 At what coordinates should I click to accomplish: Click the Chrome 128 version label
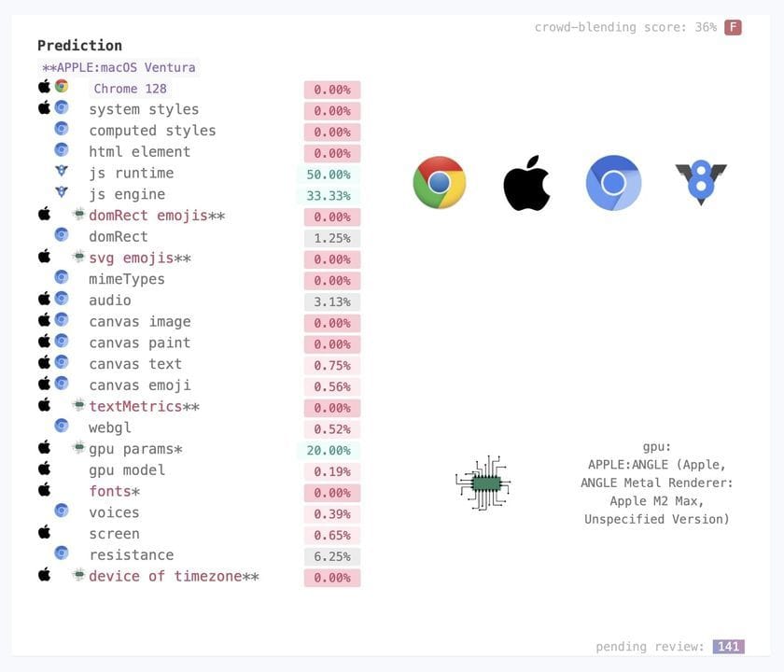coord(130,89)
